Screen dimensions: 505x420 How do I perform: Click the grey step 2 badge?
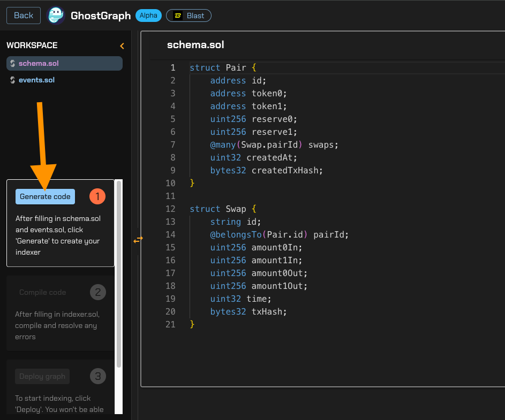coord(97,292)
